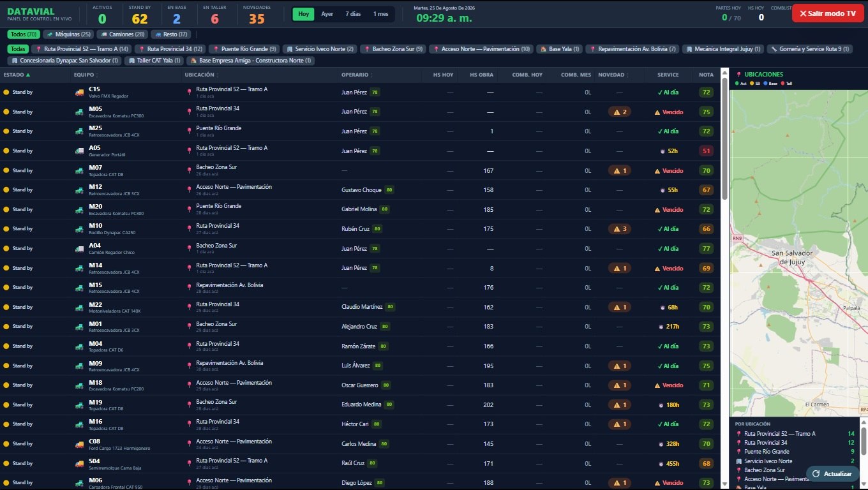The image size is (868, 490).
Task: Filter by the Taller CAT Yala chip
Action: (153, 61)
